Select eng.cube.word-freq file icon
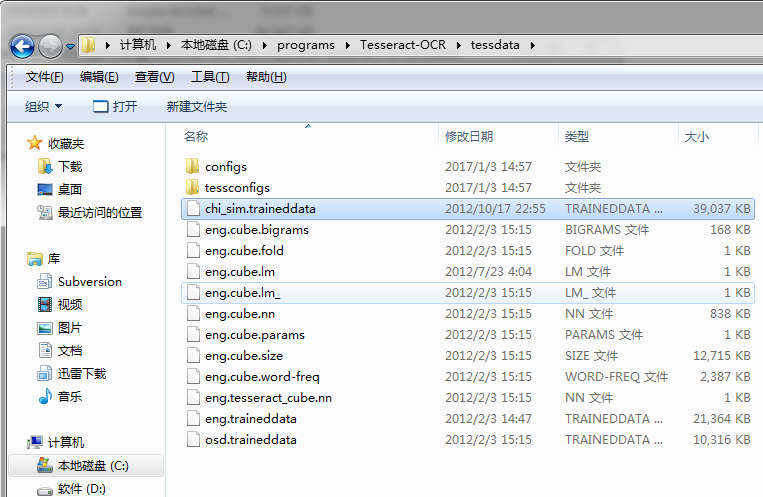The image size is (763, 497). tap(193, 376)
